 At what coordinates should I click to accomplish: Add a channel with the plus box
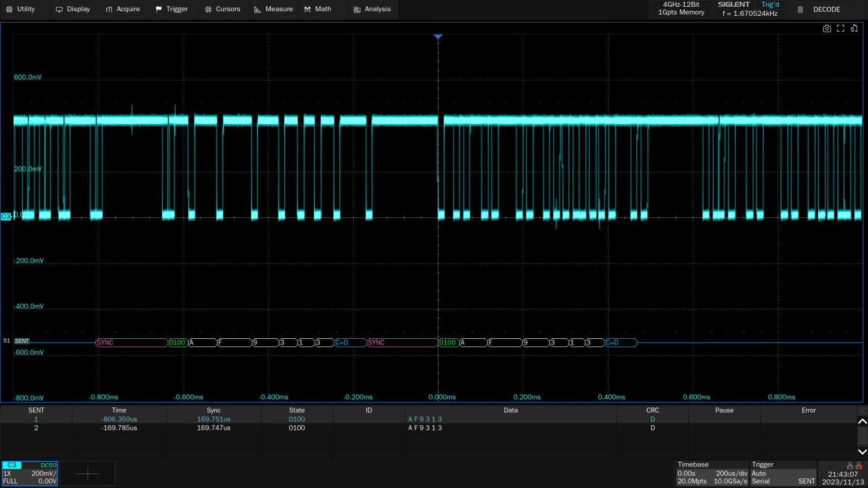tap(88, 473)
